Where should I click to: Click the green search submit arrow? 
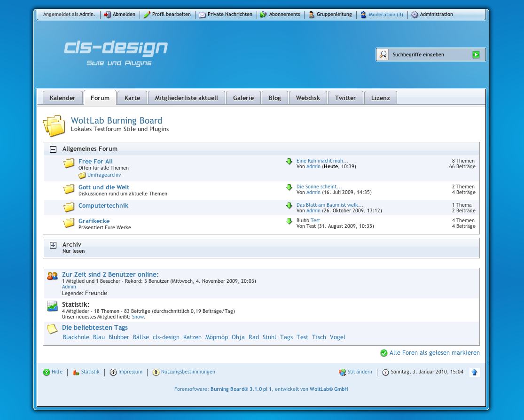476,55
